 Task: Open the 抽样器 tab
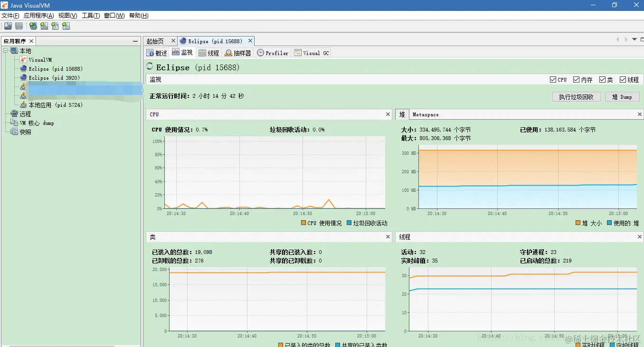238,53
